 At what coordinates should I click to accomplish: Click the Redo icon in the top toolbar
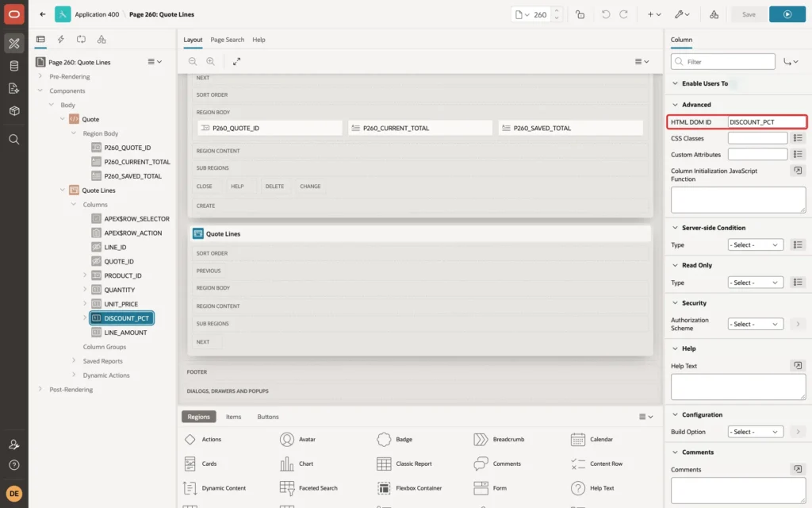(623, 14)
